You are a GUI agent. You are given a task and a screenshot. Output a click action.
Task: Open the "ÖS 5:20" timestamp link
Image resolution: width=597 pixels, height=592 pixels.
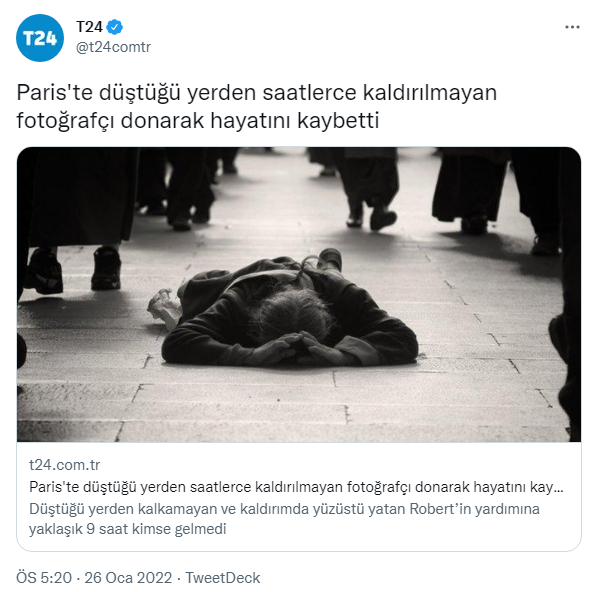tap(44, 578)
